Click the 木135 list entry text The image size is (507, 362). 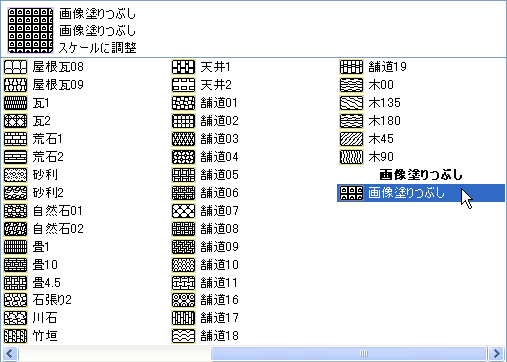coord(384,103)
